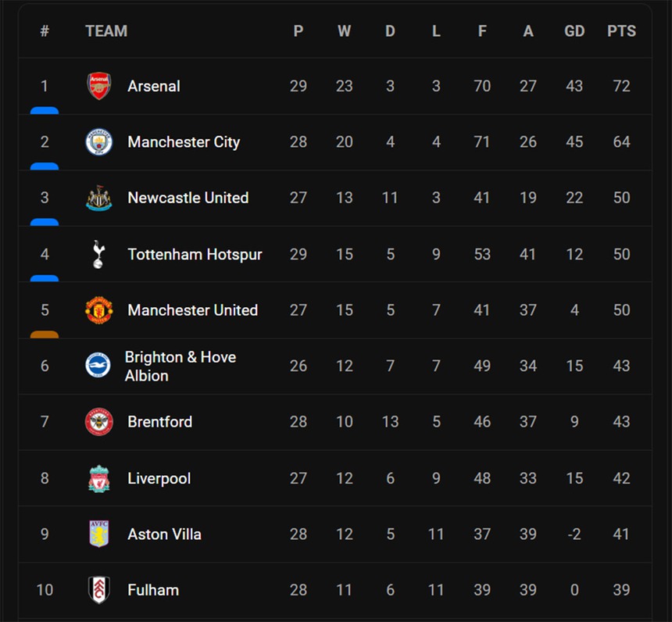672x622 pixels.
Task: Select the Brentford club crest
Action: (x=99, y=422)
